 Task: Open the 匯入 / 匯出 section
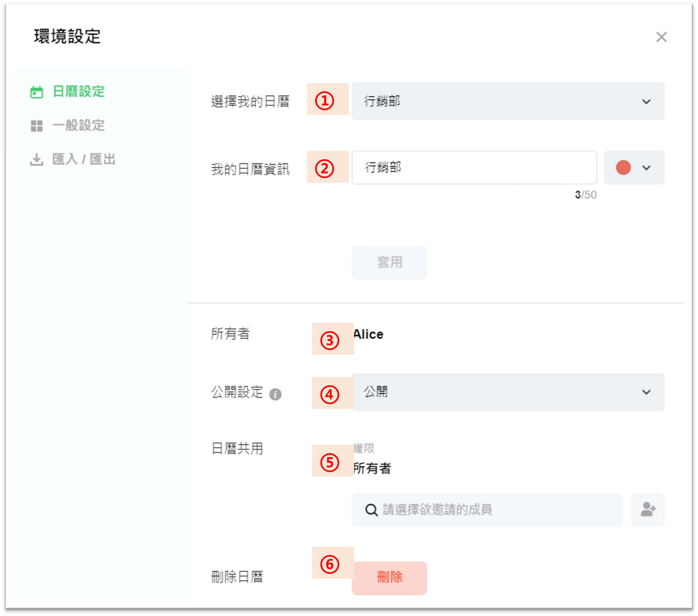[x=84, y=159]
